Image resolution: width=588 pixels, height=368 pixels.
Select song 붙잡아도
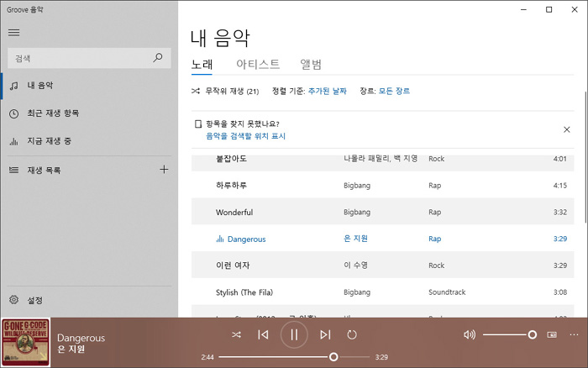point(382,163)
